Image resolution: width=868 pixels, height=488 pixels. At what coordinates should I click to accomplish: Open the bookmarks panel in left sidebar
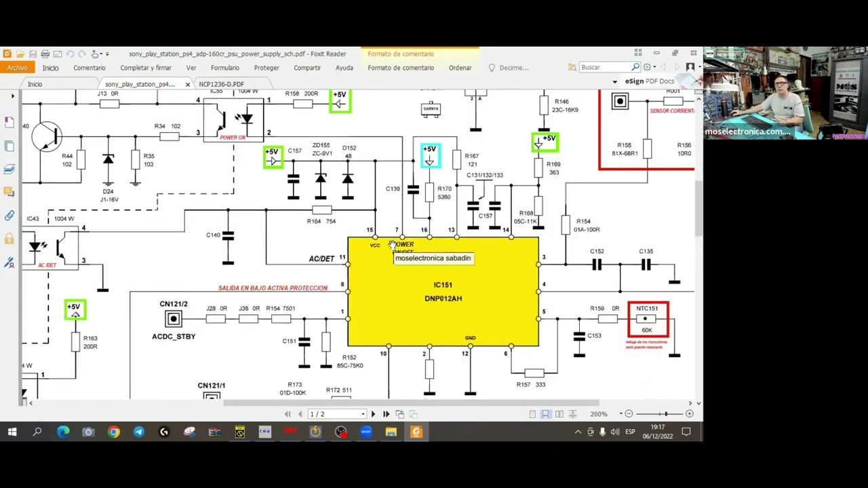pyautogui.click(x=9, y=122)
